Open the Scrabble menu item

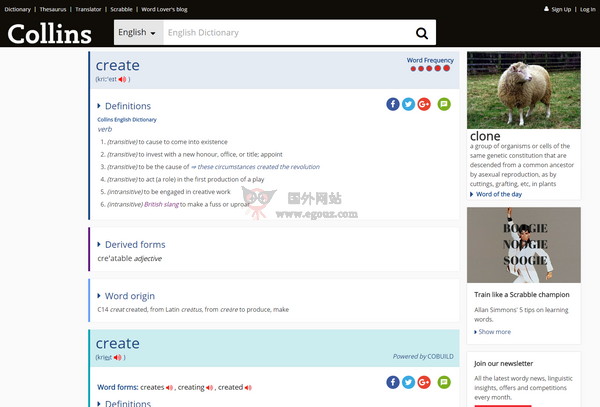coord(121,9)
